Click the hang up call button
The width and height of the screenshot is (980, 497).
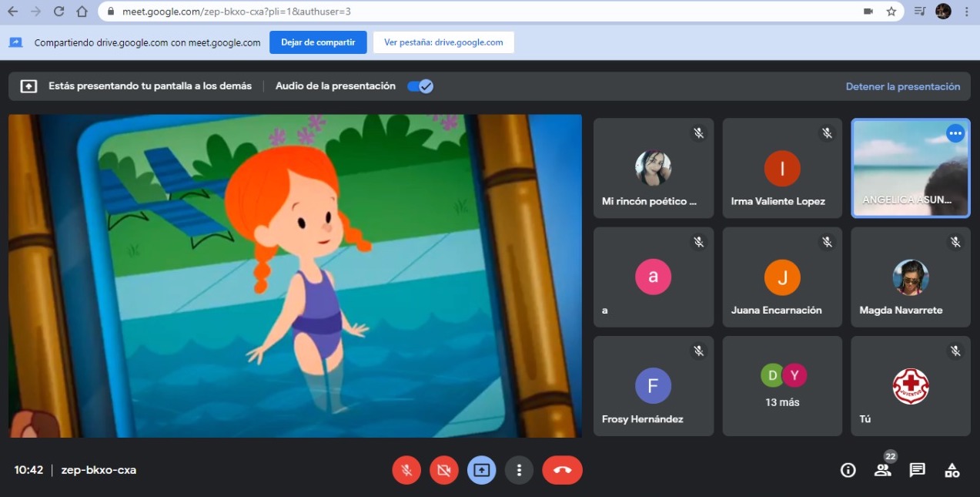pyautogui.click(x=562, y=470)
